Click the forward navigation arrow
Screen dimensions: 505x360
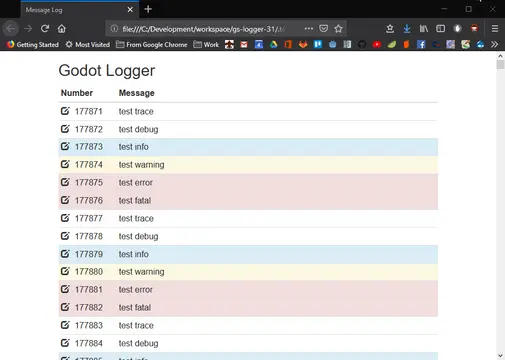pos(28,29)
